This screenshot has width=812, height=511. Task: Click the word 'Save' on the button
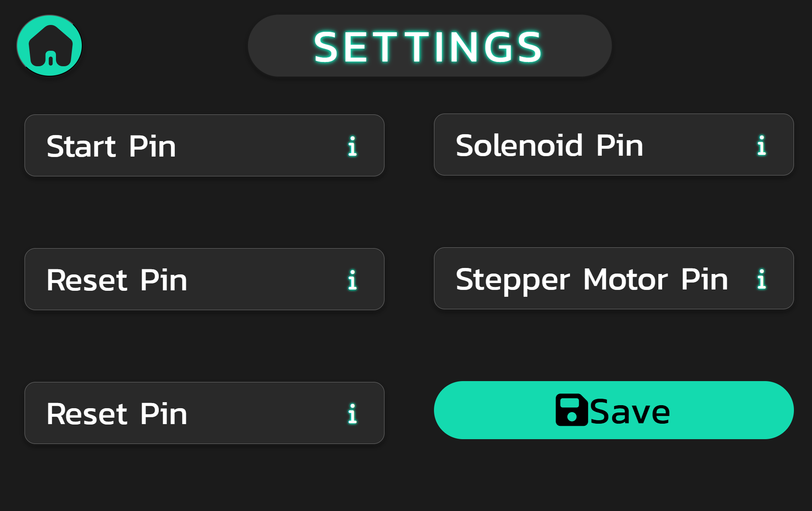pyautogui.click(x=630, y=412)
